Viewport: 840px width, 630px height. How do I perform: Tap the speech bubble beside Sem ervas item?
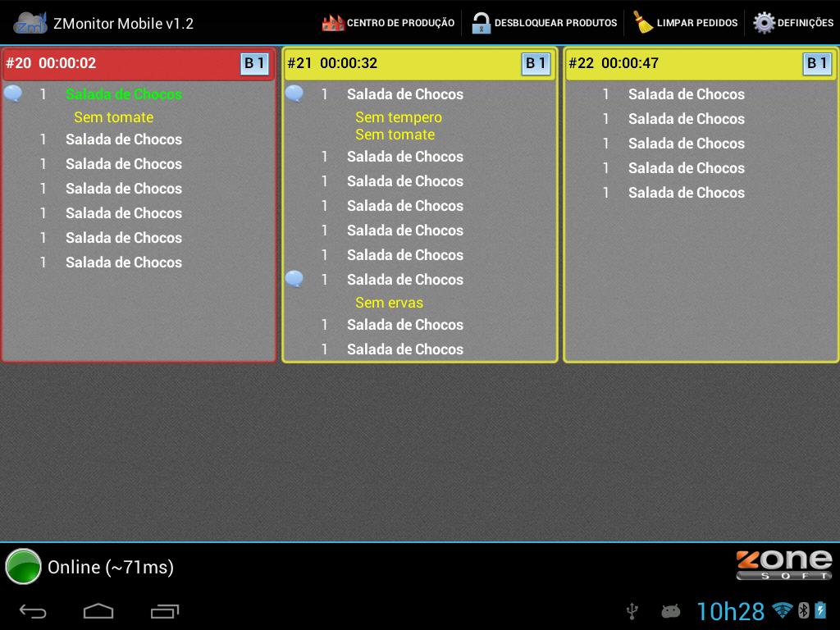[294, 280]
